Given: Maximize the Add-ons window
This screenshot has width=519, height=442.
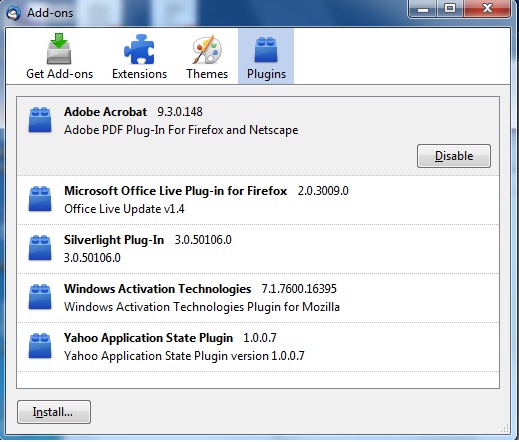Looking at the screenshot, I should (450, 9).
